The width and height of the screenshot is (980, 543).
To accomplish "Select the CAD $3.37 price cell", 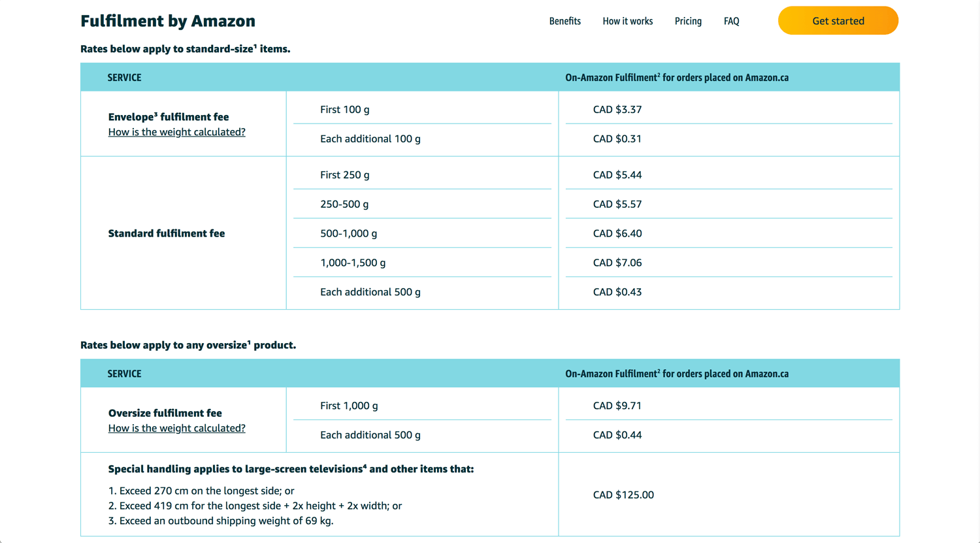I will pos(617,109).
